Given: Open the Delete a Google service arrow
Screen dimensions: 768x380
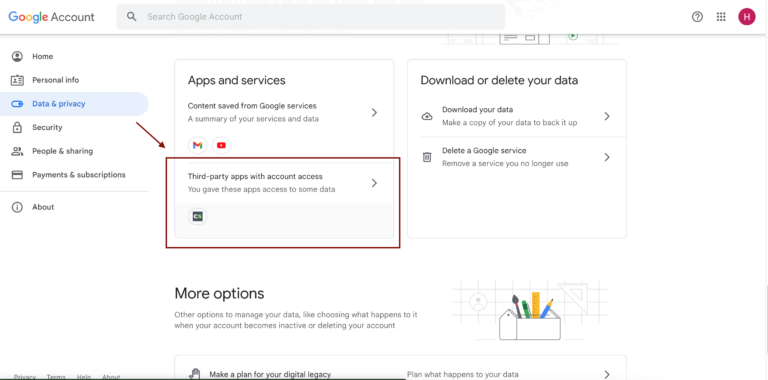Looking at the screenshot, I should (607, 157).
